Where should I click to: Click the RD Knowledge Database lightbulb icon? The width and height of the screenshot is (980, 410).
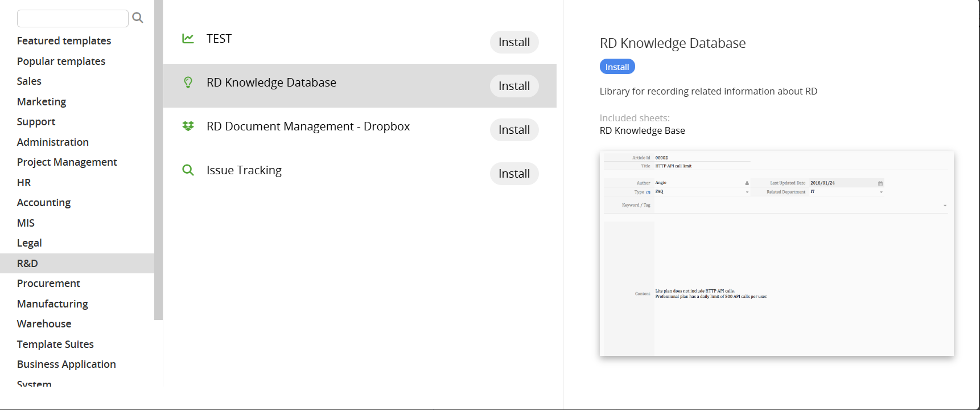point(188,83)
